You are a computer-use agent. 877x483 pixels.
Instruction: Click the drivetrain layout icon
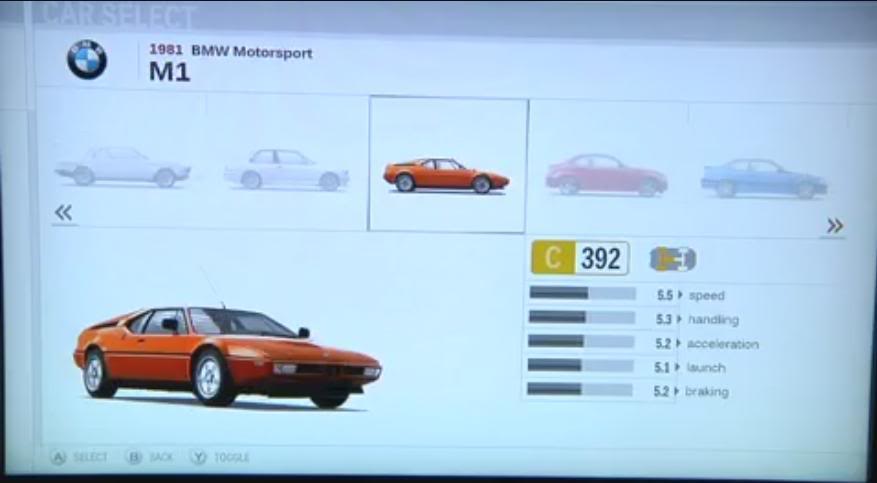coord(673,259)
